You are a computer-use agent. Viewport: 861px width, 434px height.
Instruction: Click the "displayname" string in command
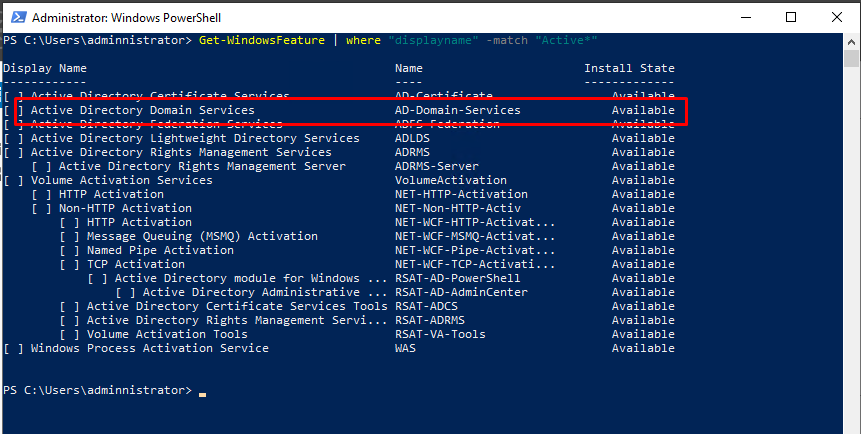tap(434, 40)
